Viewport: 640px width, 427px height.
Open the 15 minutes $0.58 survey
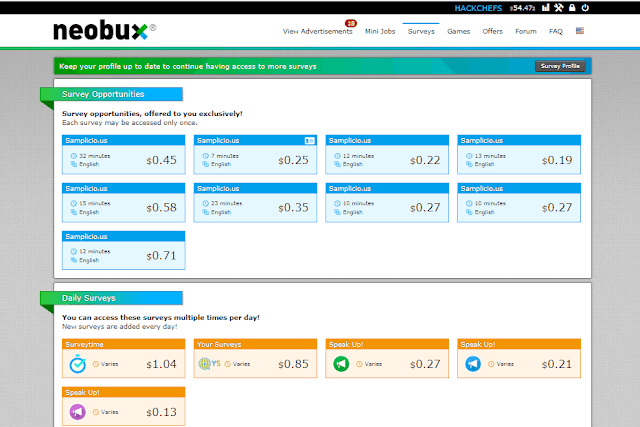pos(124,202)
